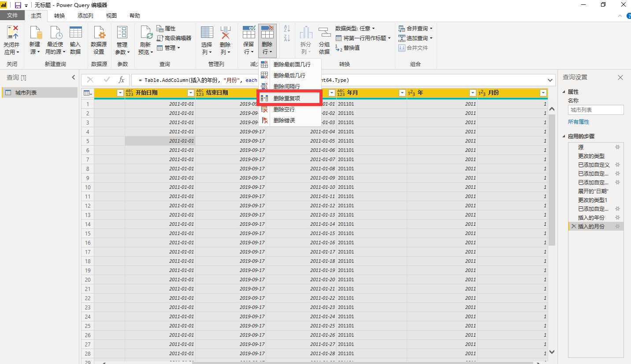Click the save icon in title bar

(x=18, y=5)
